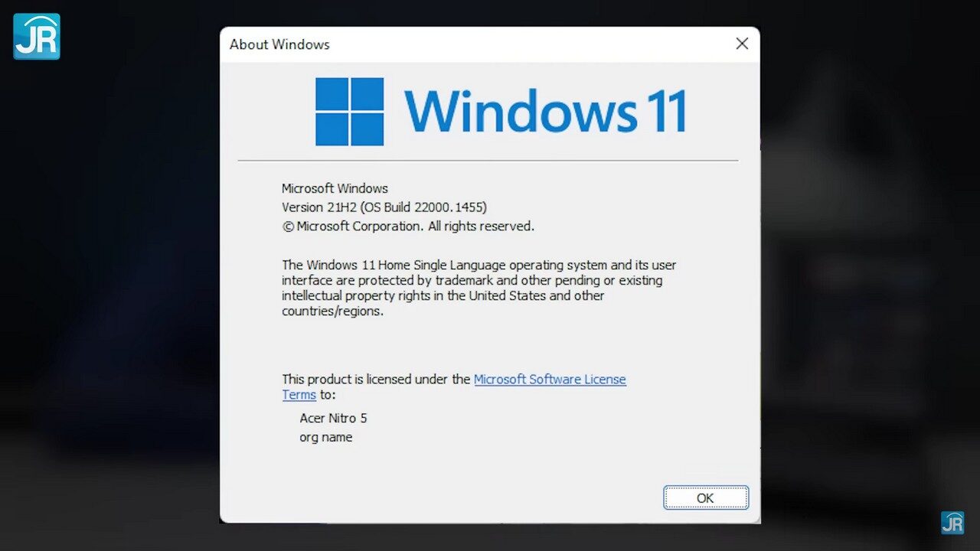Click the Microsoft Corporation copyright line

point(408,227)
